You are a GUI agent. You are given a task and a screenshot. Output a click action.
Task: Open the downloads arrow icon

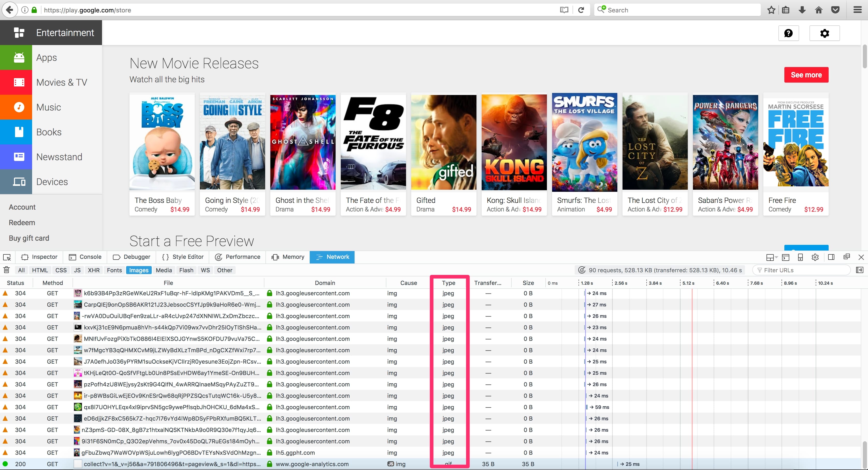click(802, 10)
